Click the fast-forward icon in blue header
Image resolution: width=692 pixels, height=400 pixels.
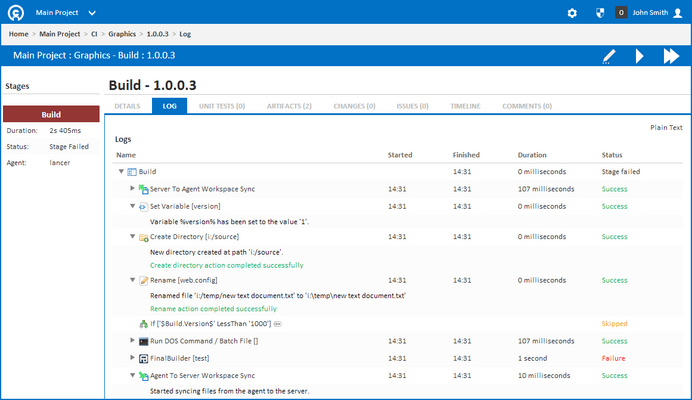point(671,57)
